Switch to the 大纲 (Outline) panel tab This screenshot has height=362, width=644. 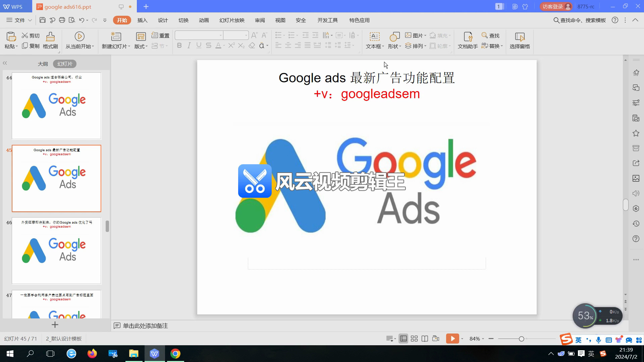point(43,64)
